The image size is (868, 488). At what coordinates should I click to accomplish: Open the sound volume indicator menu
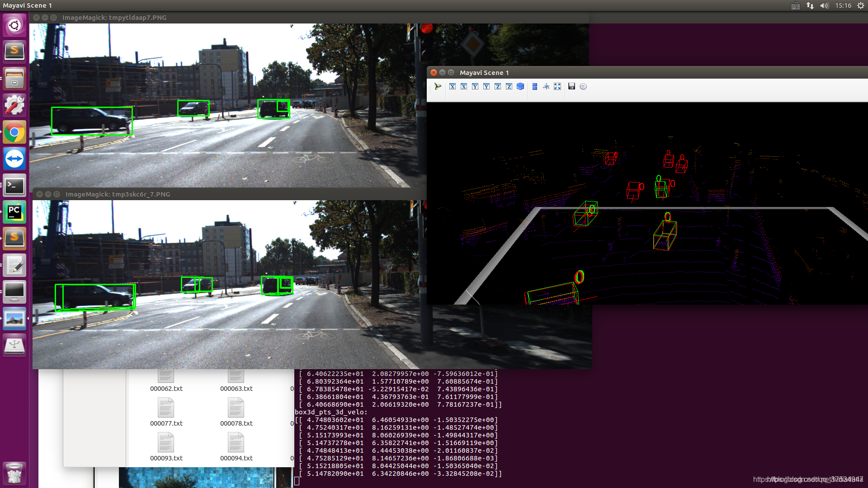[824, 5]
